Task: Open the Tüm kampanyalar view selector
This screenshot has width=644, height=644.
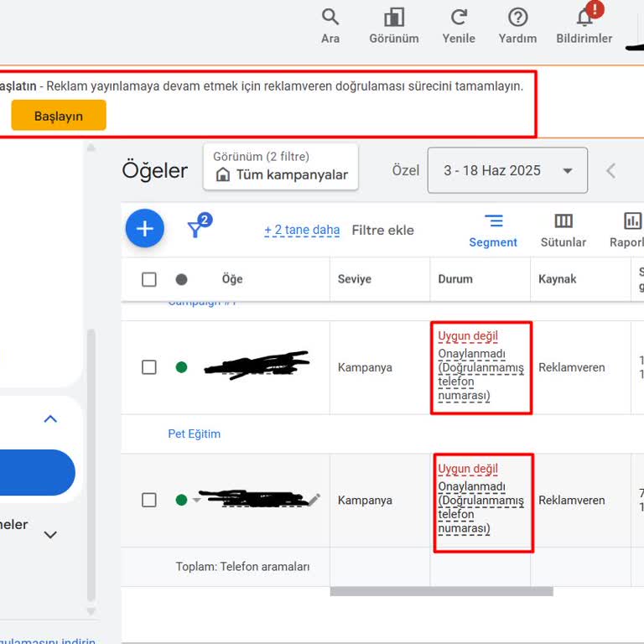Action: [281, 167]
